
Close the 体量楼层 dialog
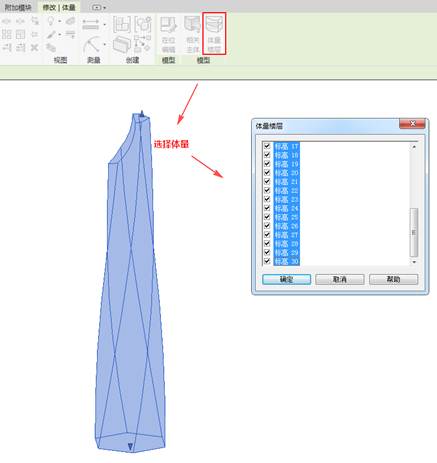[412, 124]
